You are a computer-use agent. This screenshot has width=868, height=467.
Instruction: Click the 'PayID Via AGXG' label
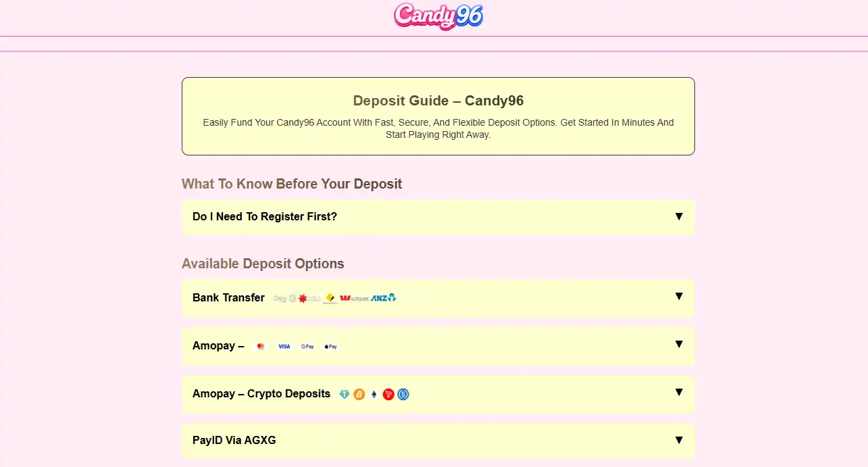pyautogui.click(x=234, y=441)
